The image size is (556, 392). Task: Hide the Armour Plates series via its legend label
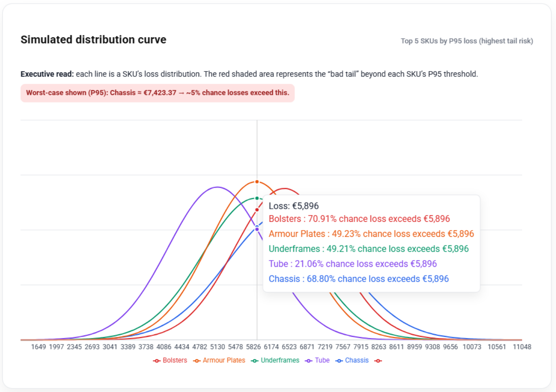[x=224, y=360]
